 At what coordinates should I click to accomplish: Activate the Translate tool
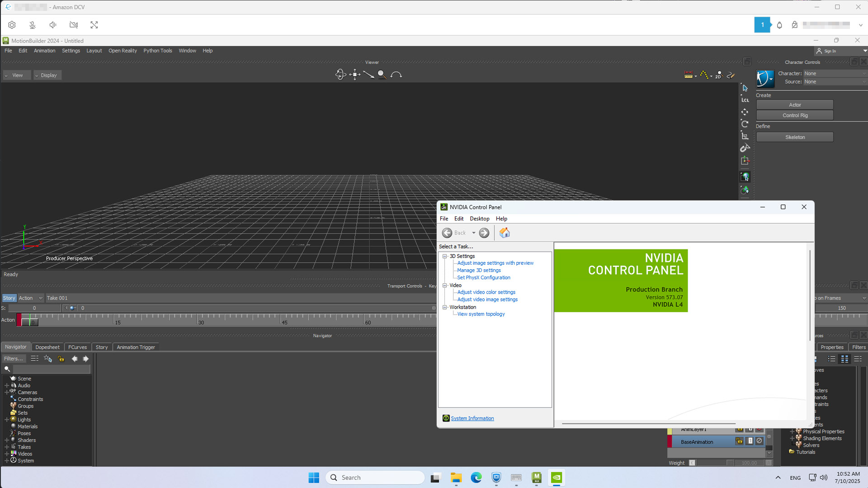(x=745, y=112)
